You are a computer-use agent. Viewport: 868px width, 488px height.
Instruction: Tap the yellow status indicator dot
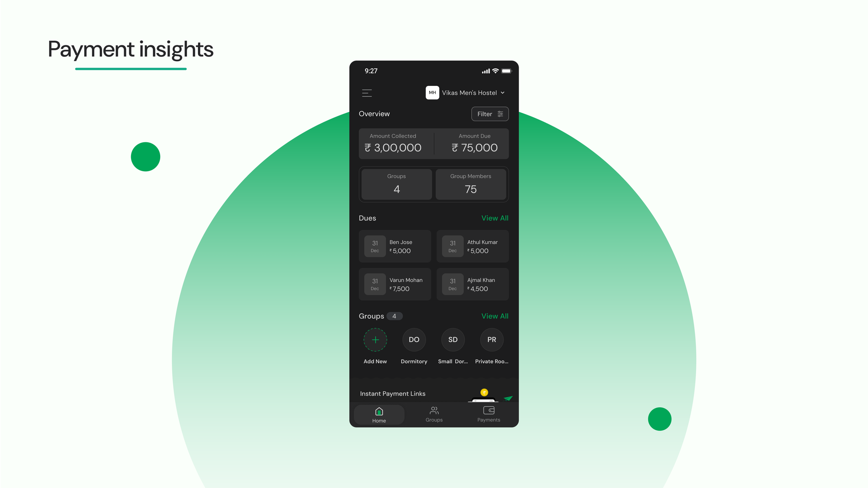(x=483, y=392)
